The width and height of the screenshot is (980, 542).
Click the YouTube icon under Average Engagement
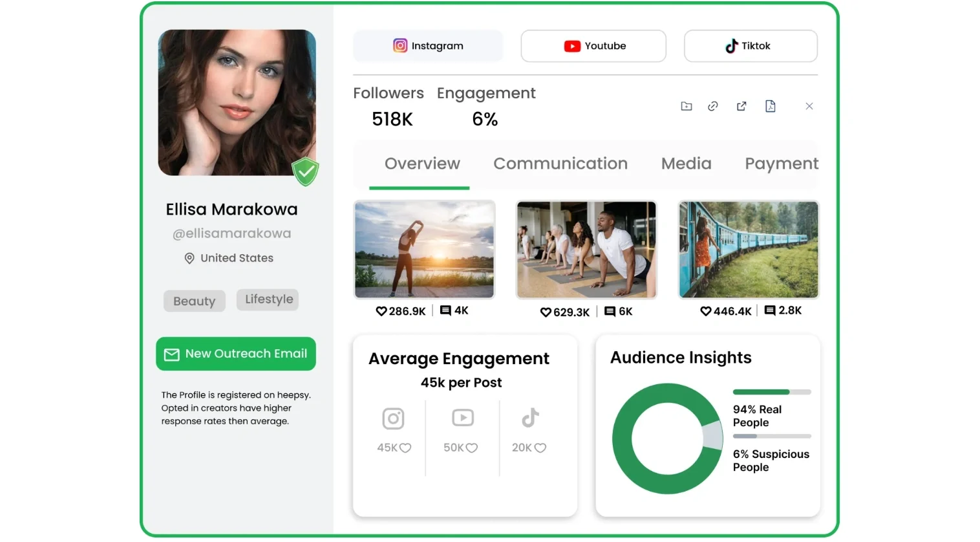[x=462, y=418]
